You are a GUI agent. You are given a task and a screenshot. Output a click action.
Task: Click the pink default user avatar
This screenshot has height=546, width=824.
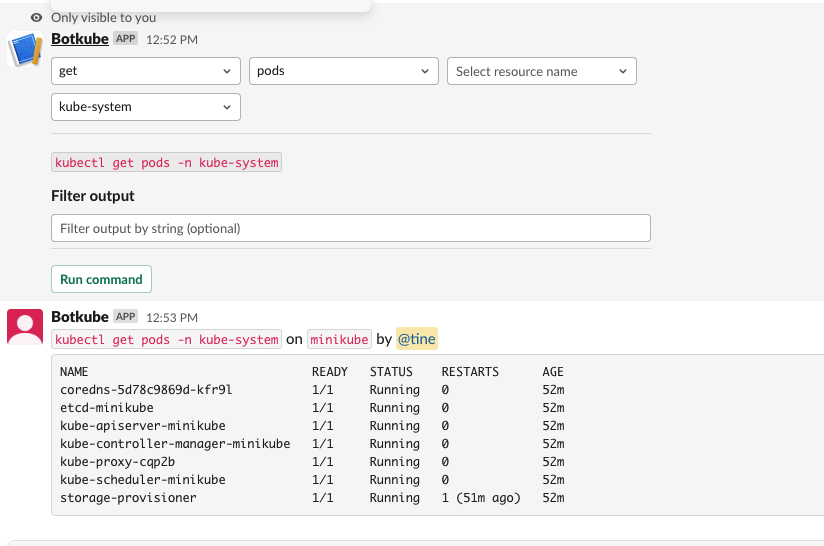point(25,327)
